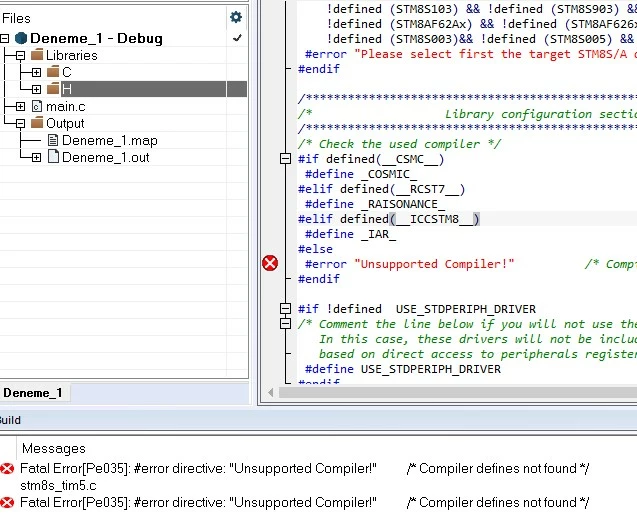The width and height of the screenshot is (637, 531).
Task: Expand the main.c tree node
Action: tap(20, 106)
